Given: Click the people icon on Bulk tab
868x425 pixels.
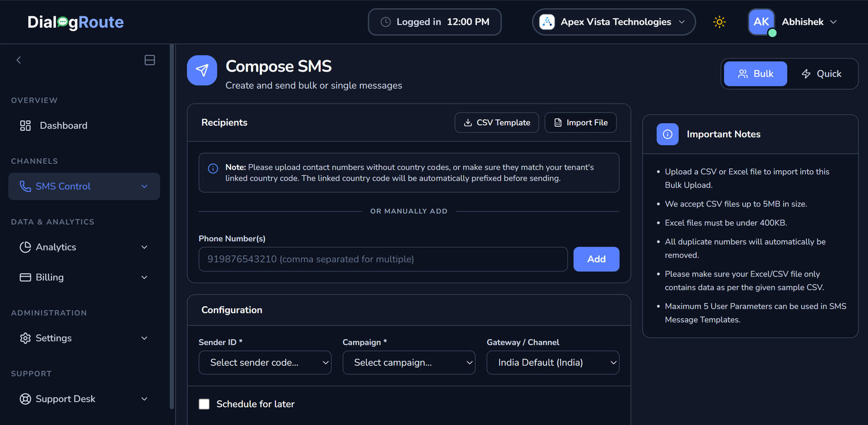Looking at the screenshot, I should [743, 74].
